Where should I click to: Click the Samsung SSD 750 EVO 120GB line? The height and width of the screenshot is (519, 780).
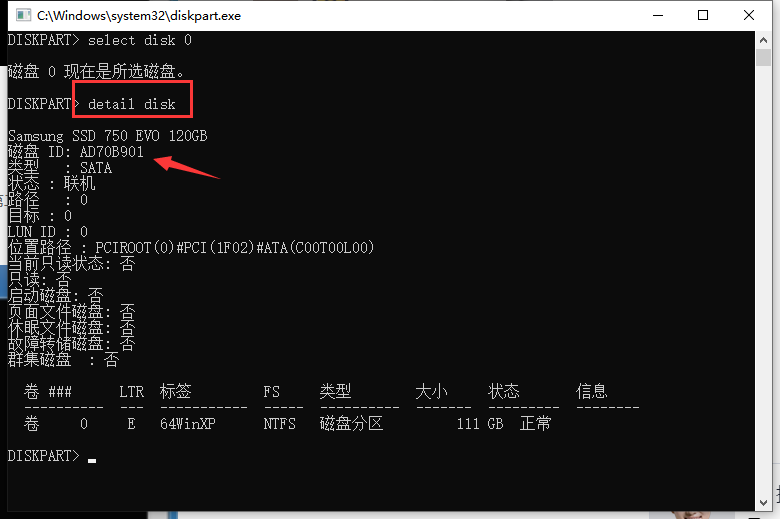point(107,136)
